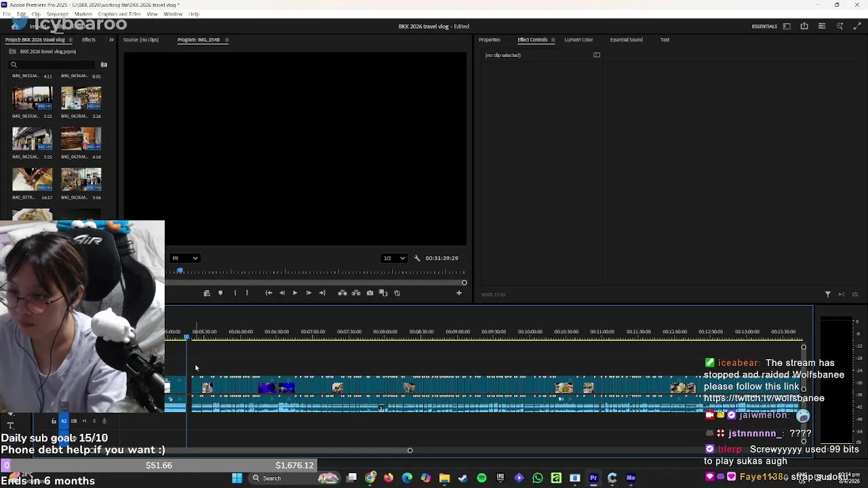Open the Fit zoom level dropdown
Image resolution: width=868 pixels, height=488 pixels.
(x=184, y=258)
